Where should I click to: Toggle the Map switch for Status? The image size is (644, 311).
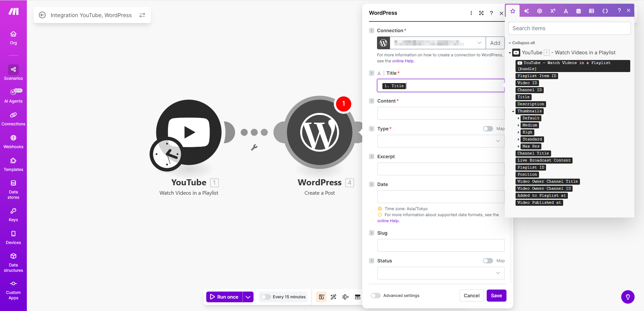488,261
